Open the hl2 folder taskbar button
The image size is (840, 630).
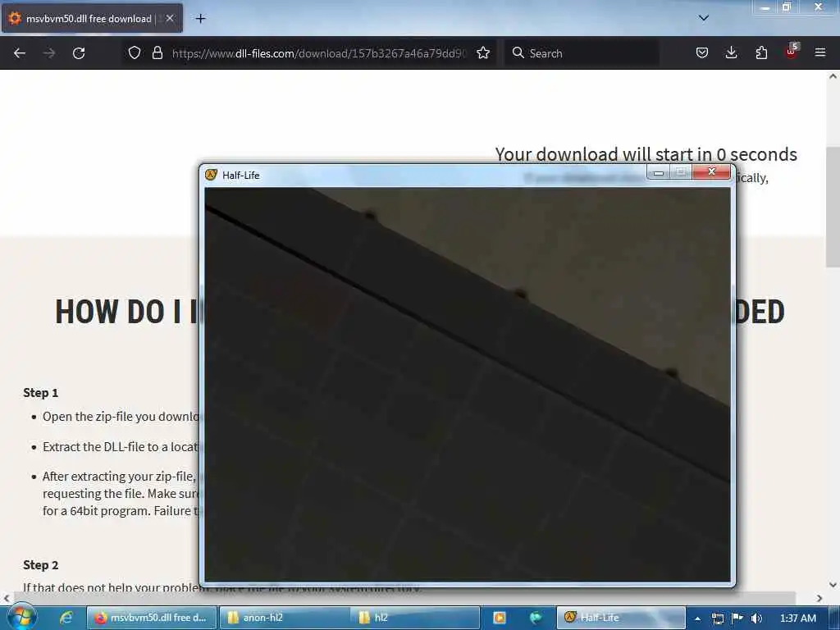pos(415,618)
